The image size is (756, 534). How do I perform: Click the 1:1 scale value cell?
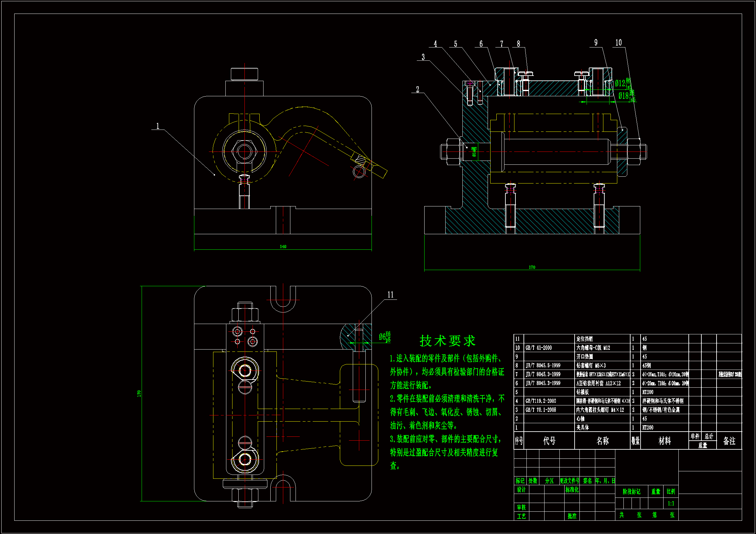[671, 504]
